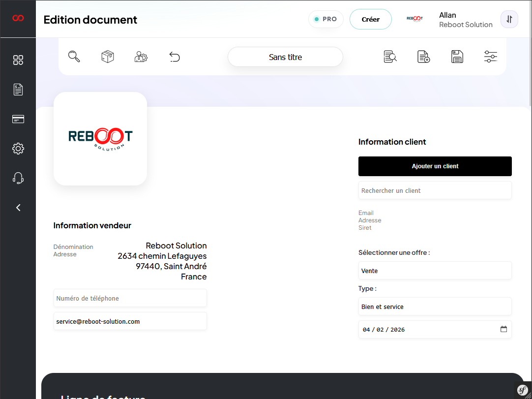Click the Ajouter un client button
The height and width of the screenshot is (399, 532).
(435, 166)
